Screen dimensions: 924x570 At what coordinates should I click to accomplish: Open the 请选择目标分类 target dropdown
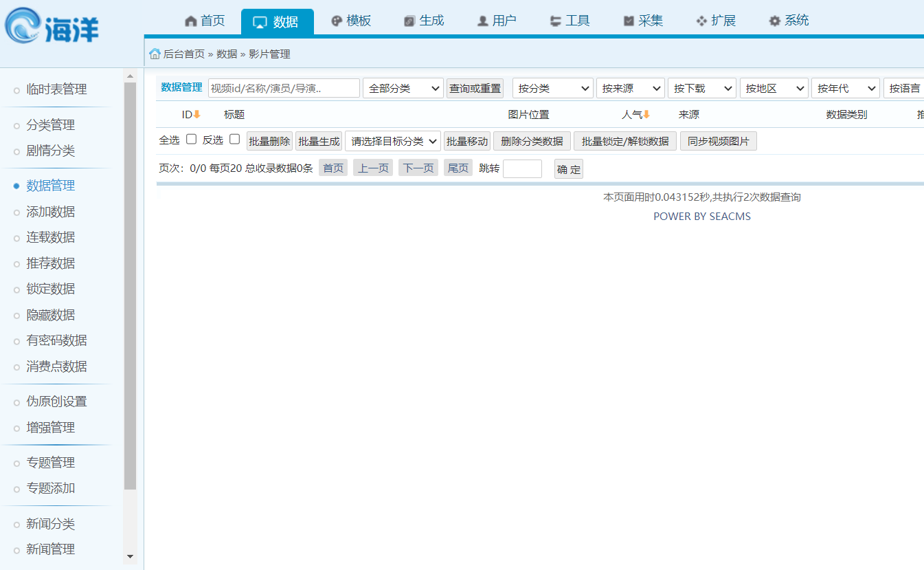point(392,141)
